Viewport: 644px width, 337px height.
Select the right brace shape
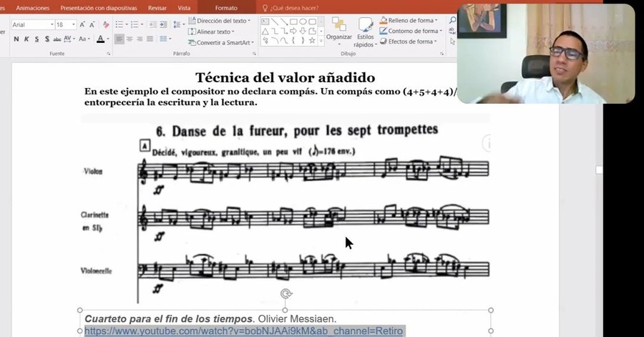coord(303,40)
